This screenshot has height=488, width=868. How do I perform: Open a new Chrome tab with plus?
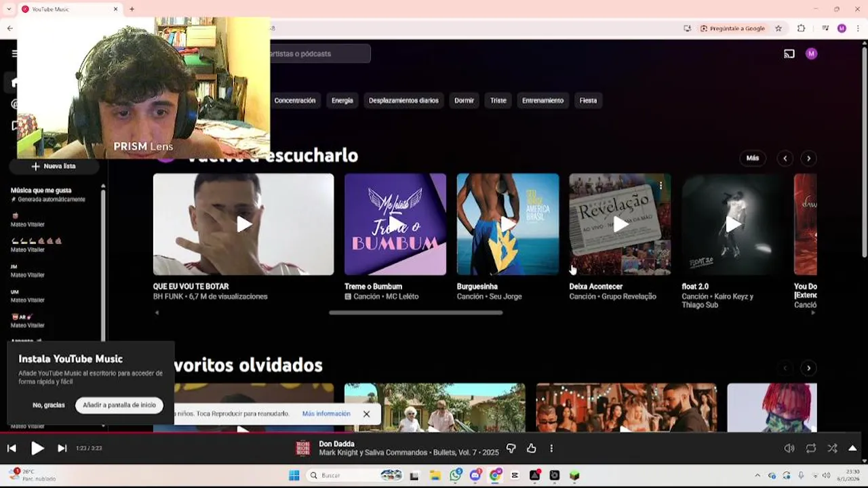132,9
